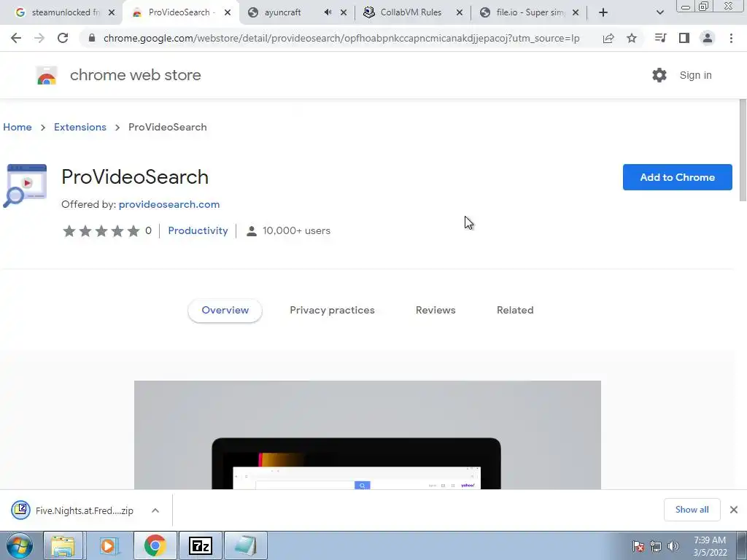Click the forward navigation arrow
The width and height of the screenshot is (747, 560).
39,38
